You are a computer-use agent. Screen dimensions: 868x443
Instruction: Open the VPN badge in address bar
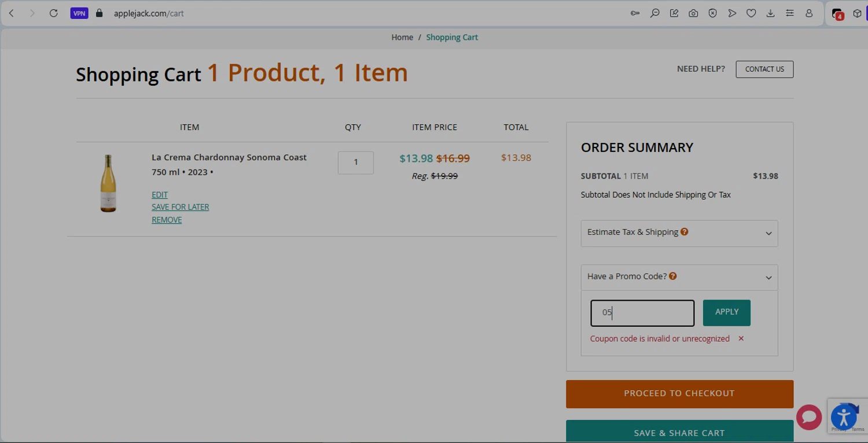click(79, 13)
